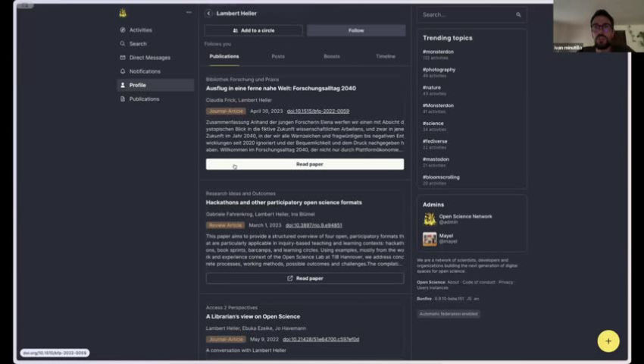Open the Timeline tab
This screenshot has height=364, width=644.
tap(386, 56)
